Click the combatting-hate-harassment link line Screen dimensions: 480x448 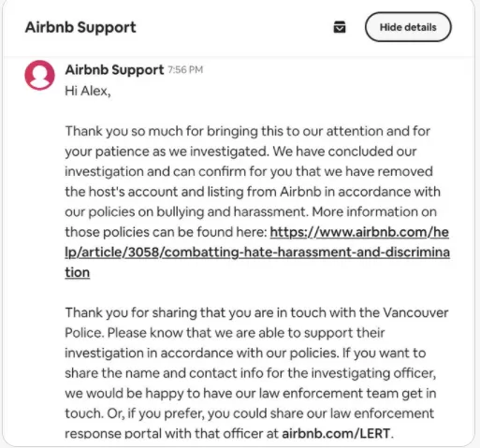pos(257,253)
